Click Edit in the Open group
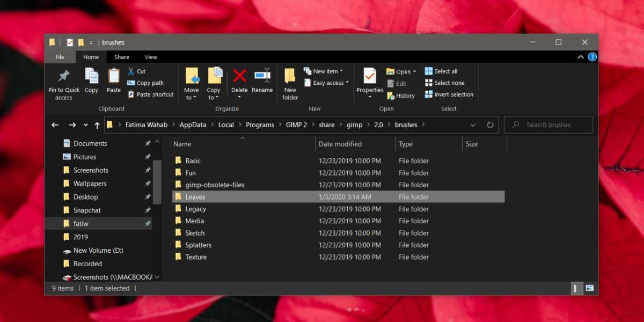The width and height of the screenshot is (644, 322). point(397,84)
